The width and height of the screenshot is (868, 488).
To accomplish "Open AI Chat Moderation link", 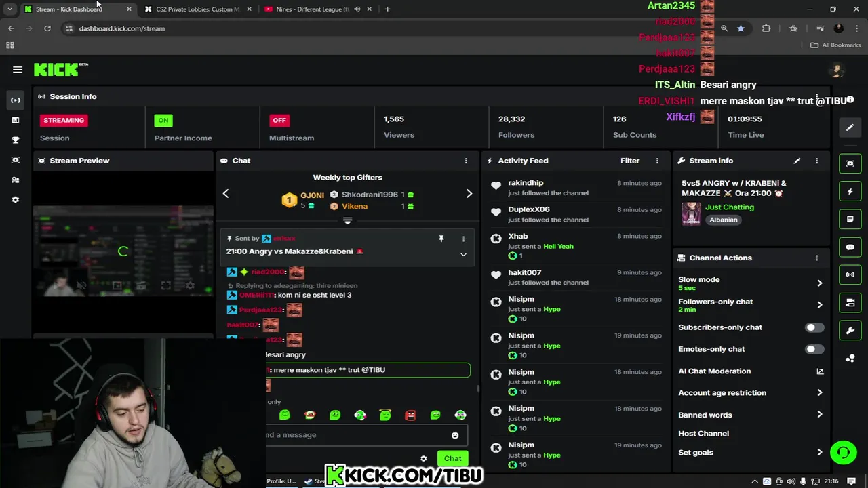I will (x=751, y=371).
